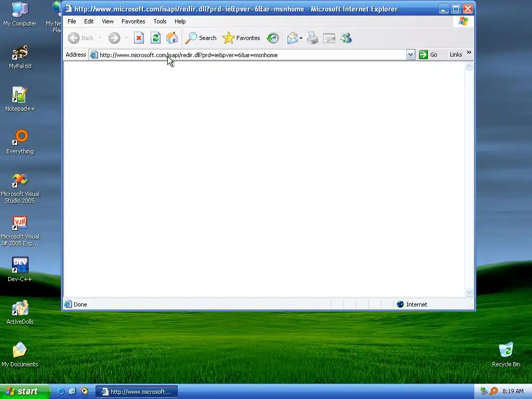Click the vertical scrollbar up arrow
The height and width of the screenshot is (399, 532).
click(469, 66)
